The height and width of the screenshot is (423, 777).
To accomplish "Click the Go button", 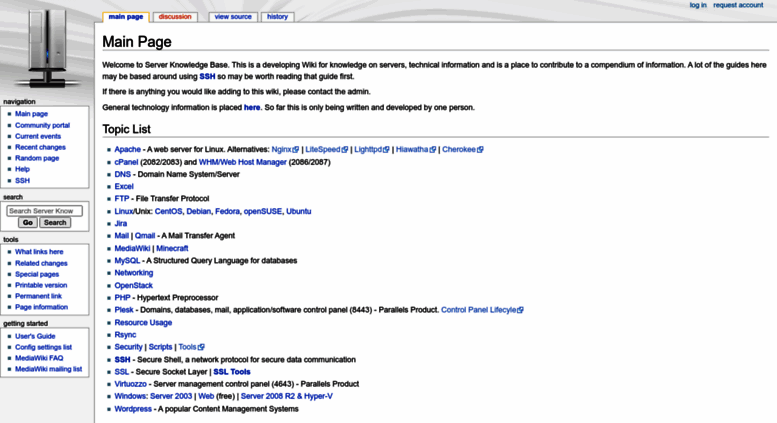I will 28,223.
